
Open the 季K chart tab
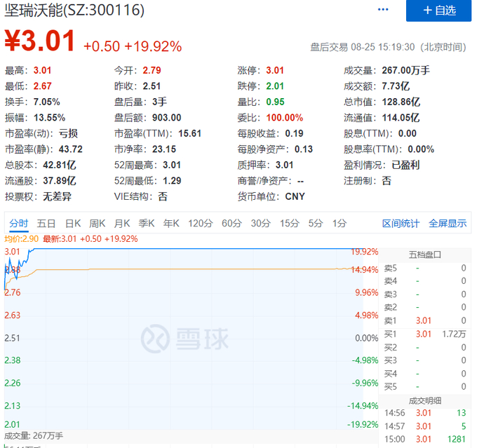click(147, 223)
